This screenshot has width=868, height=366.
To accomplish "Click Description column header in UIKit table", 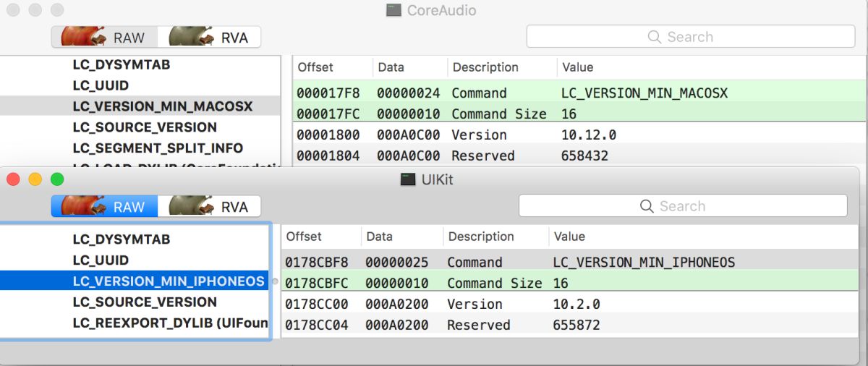I will (495, 237).
